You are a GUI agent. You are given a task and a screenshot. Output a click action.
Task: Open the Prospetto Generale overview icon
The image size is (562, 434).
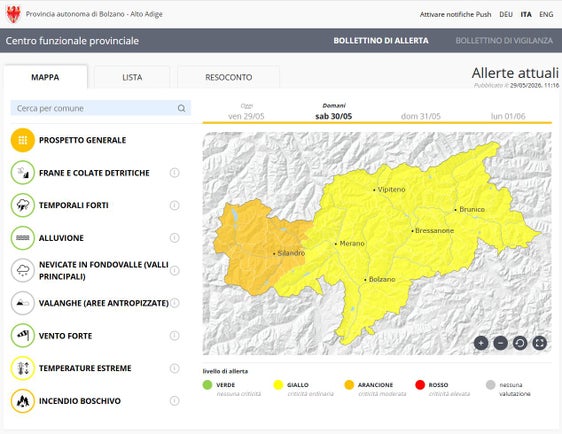point(23,140)
